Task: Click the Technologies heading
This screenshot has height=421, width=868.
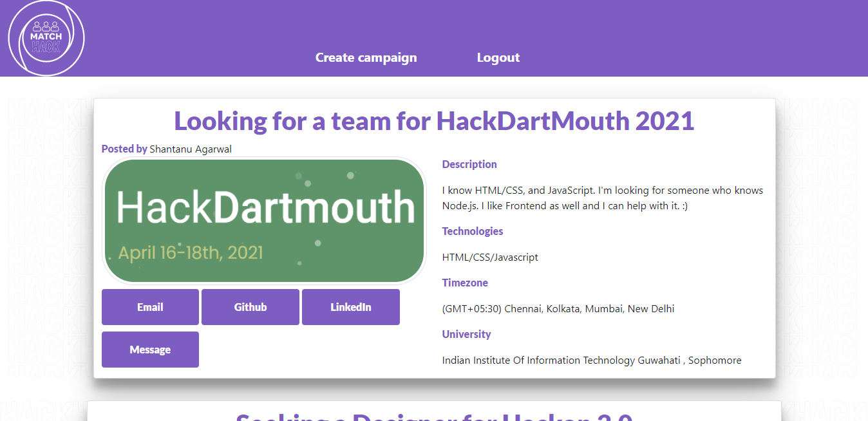Action: click(473, 231)
